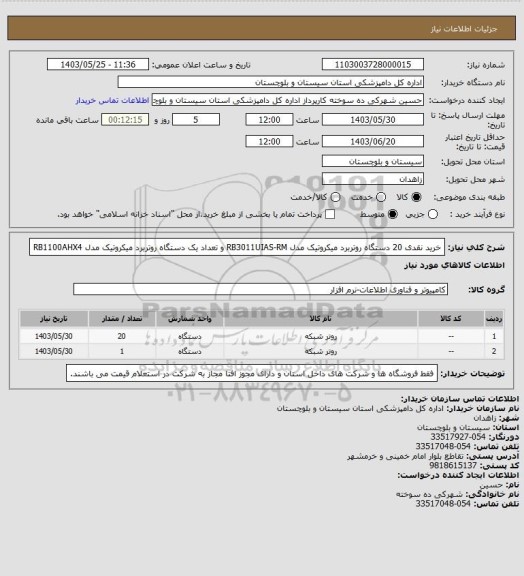524x576 pixels.
Task: Select the کالا/خدمت radio button
Action: point(335,197)
